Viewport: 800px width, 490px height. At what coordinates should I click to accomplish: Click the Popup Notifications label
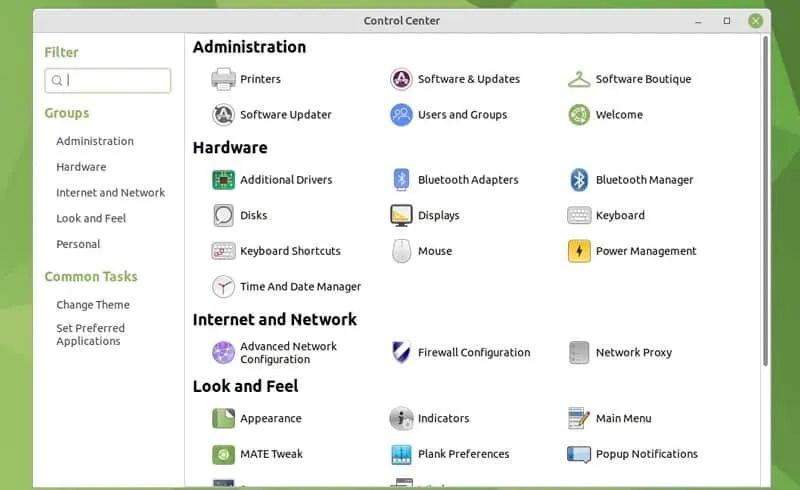pyautogui.click(x=646, y=454)
